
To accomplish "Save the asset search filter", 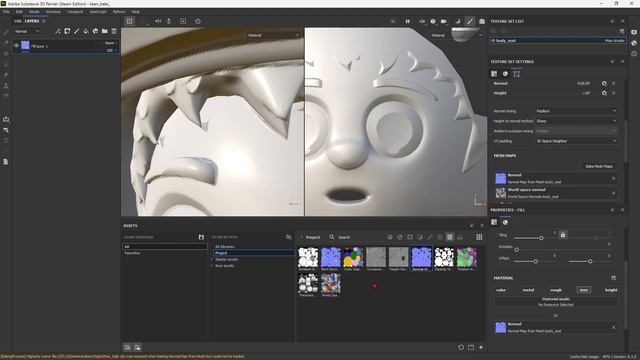I will [201, 237].
